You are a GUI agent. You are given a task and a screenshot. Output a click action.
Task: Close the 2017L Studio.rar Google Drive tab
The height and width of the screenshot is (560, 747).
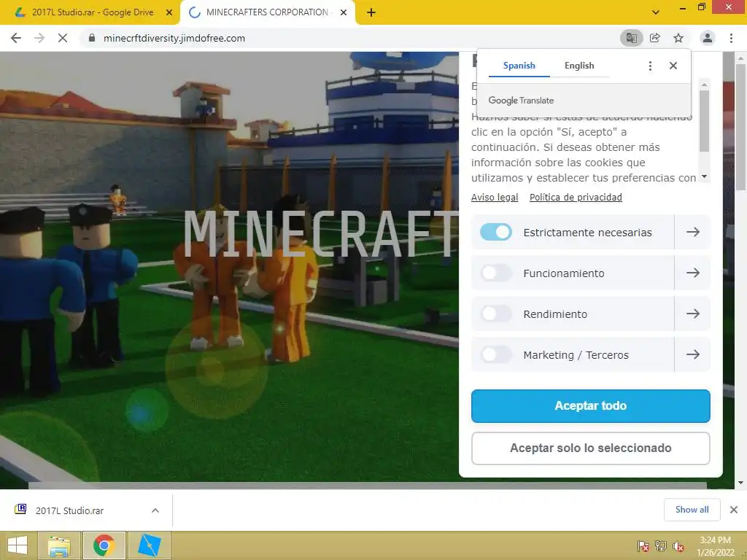click(169, 12)
